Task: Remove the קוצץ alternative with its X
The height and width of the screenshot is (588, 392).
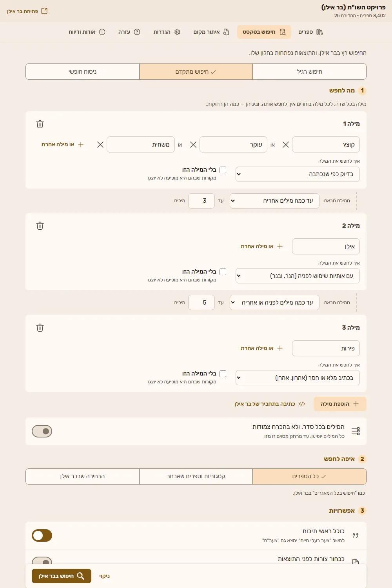Action: (286, 145)
